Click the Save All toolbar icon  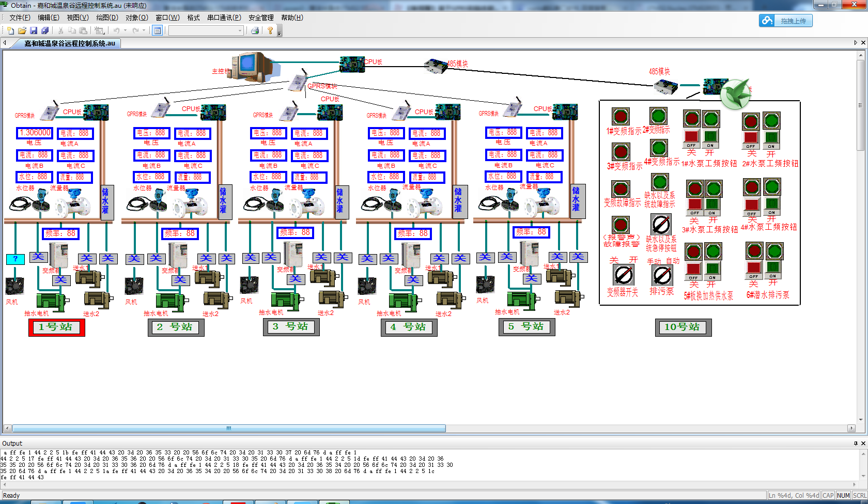pyautogui.click(x=45, y=30)
